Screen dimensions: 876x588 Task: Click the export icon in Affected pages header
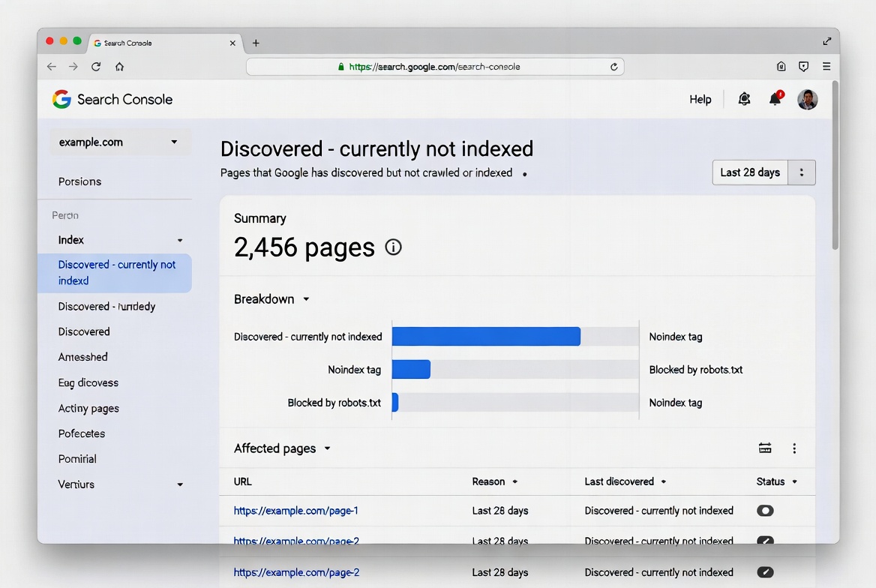pos(764,447)
